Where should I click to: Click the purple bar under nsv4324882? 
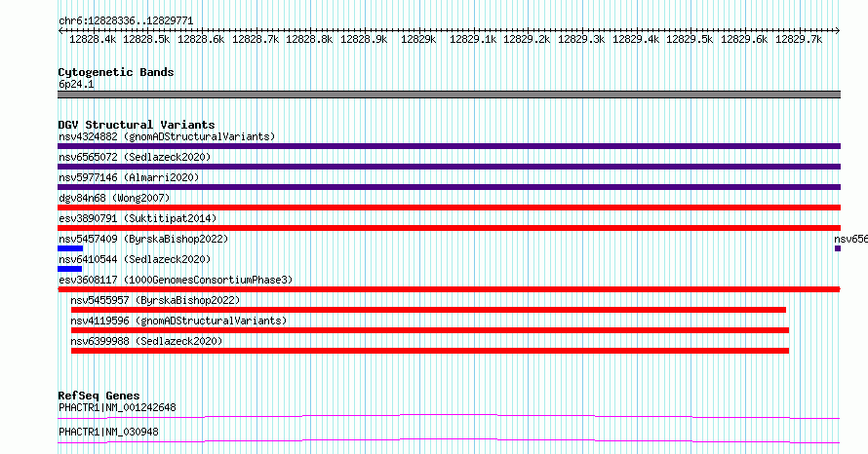449,146
